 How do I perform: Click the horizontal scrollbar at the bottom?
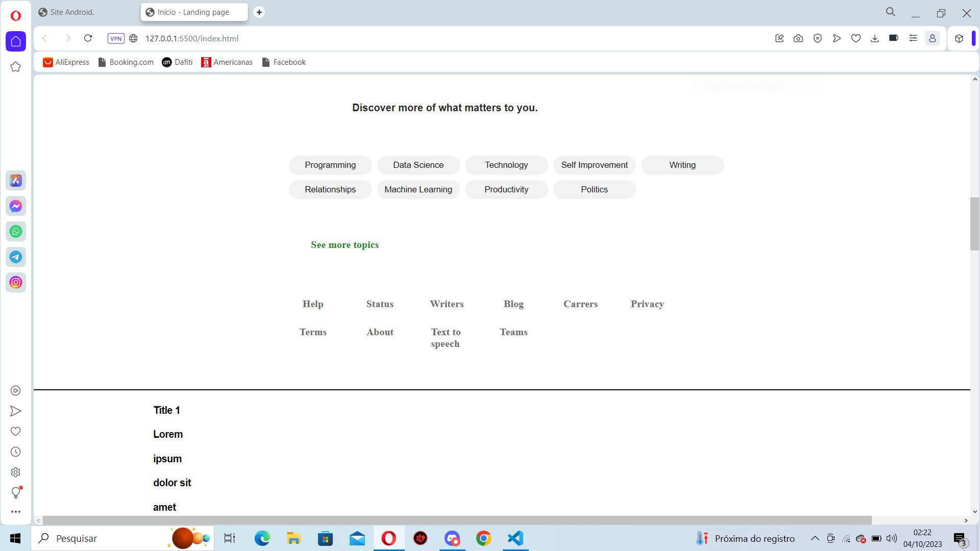pyautogui.click(x=457, y=520)
